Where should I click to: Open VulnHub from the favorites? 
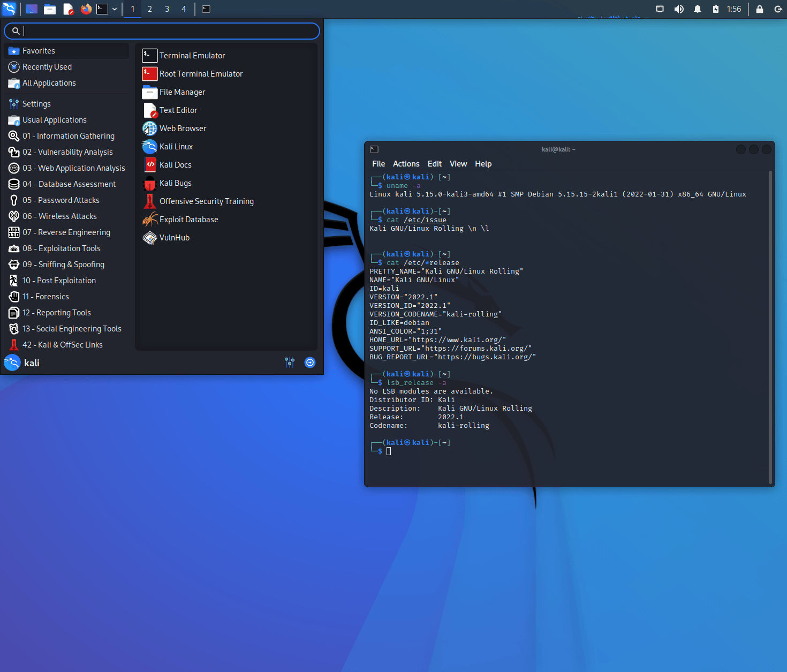174,238
